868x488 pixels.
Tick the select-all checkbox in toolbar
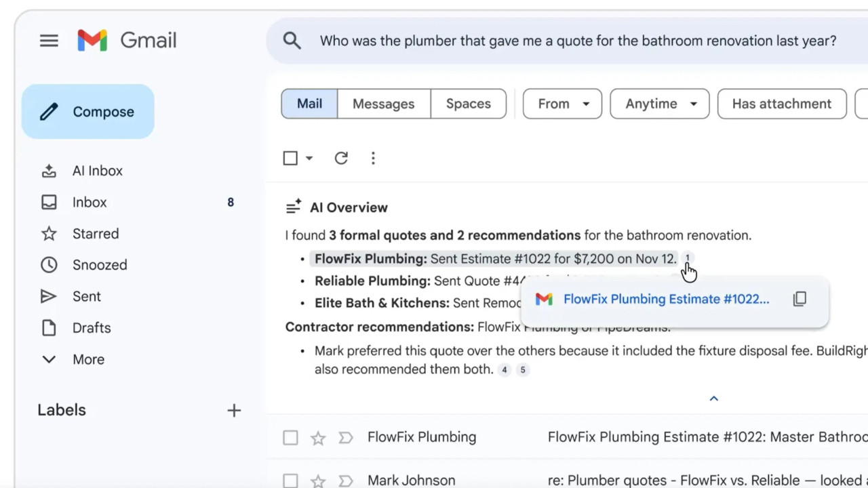[x=290, y=158]
